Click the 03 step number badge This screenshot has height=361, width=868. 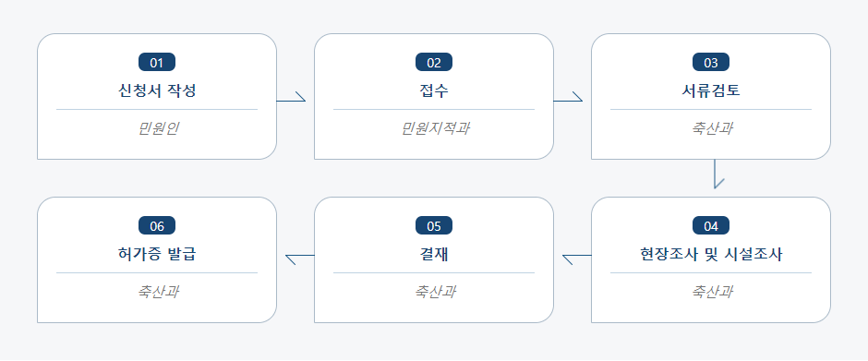[x=711, y=62]
